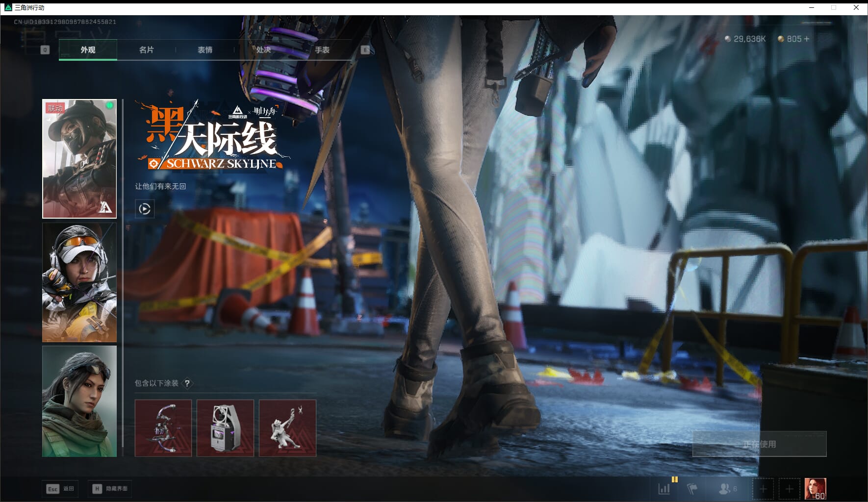The width and height of the screenshot is (868, 502).
Task: Click the 包含以下涂装 label
Action: click(156, 383)
